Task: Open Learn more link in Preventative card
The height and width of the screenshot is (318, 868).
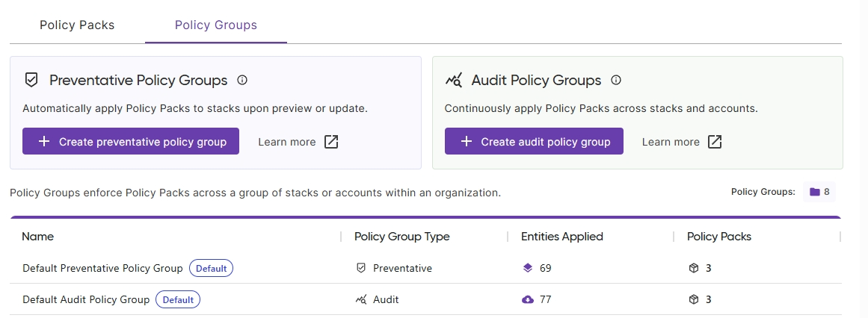Action: [287, 142]
